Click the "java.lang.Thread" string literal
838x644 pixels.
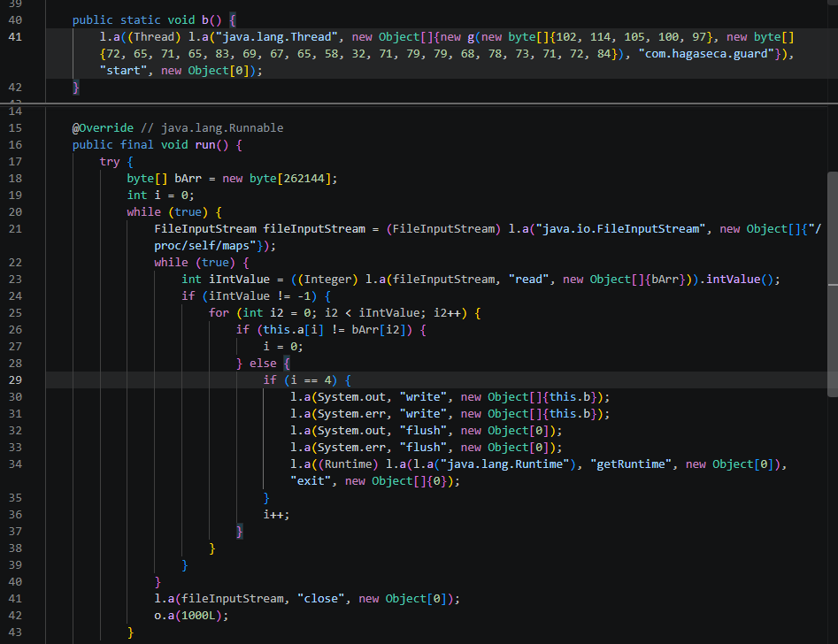tap(277, 37)
